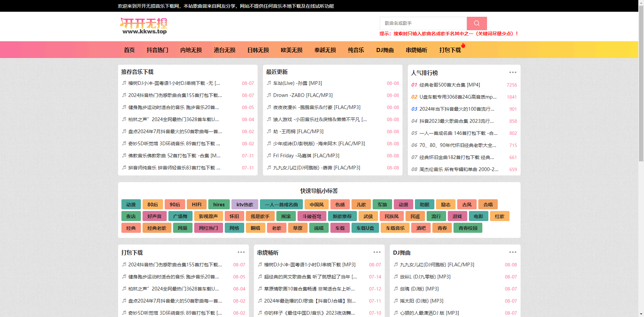
Task: Select the HIFI tag
Action: pos(197,204)
